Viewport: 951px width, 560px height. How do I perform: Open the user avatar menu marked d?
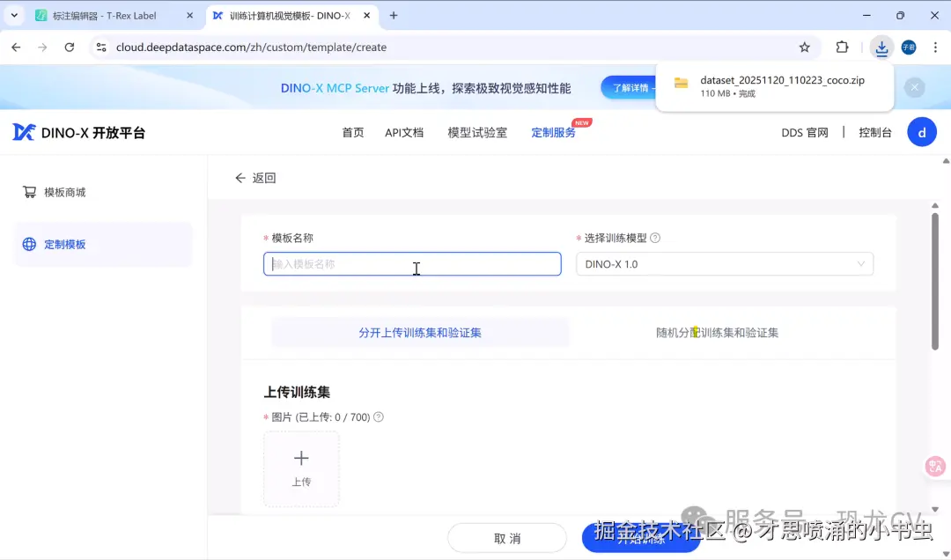[922, 131]
